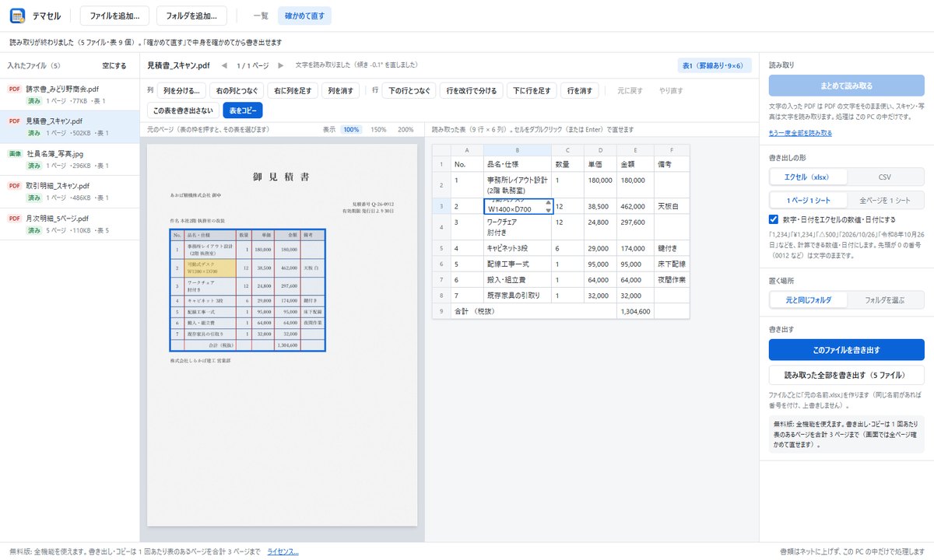Click 読み取った全部を書き出す（5ファイル） button
Viewport: 934px width, 560px height.
click(x=846, y=375)
